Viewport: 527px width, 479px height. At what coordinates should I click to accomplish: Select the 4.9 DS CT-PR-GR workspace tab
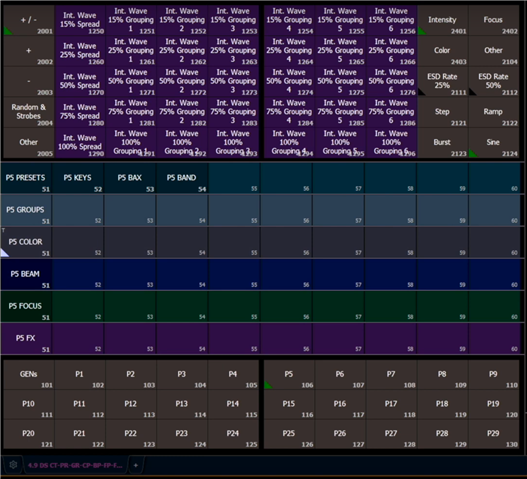tap(75, 465)
